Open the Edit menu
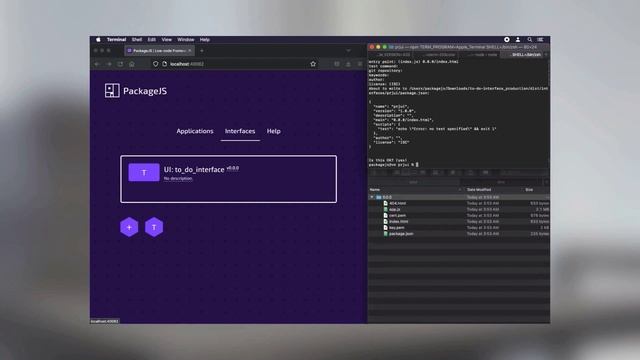 [x=152, y=40]
